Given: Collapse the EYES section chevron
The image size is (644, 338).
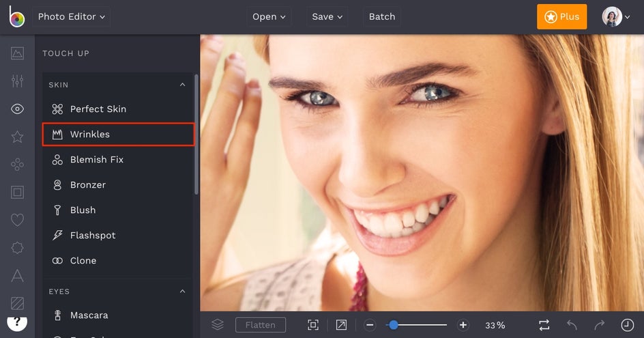Looking at the screenshot, I should pyautogui.click(x=182, y=292).
